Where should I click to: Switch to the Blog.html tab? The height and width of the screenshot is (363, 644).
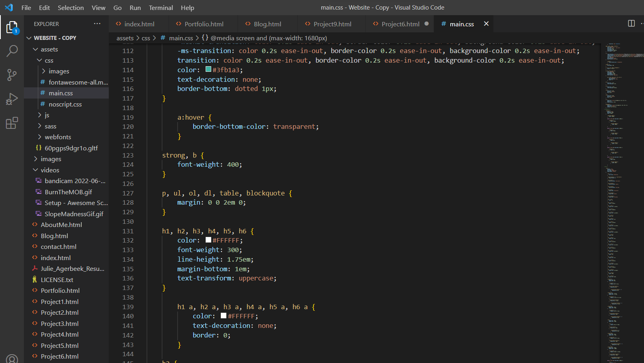(267, 24)
